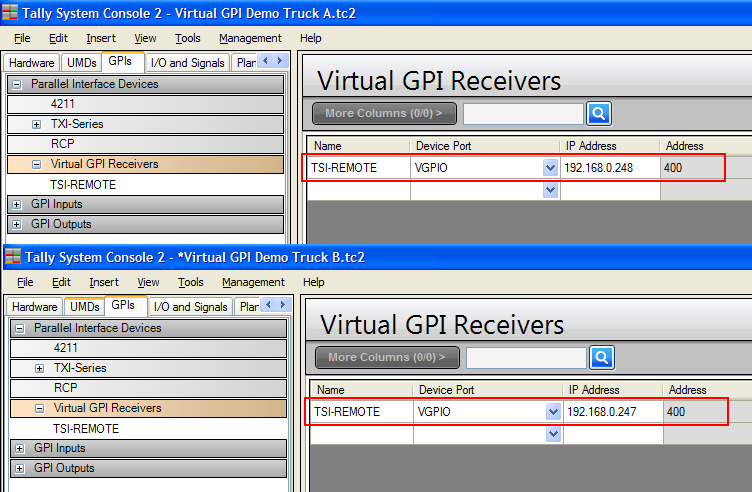Click Truck B title bar app icon
This screenshot has height=492, width=752.
pos(12,257)
